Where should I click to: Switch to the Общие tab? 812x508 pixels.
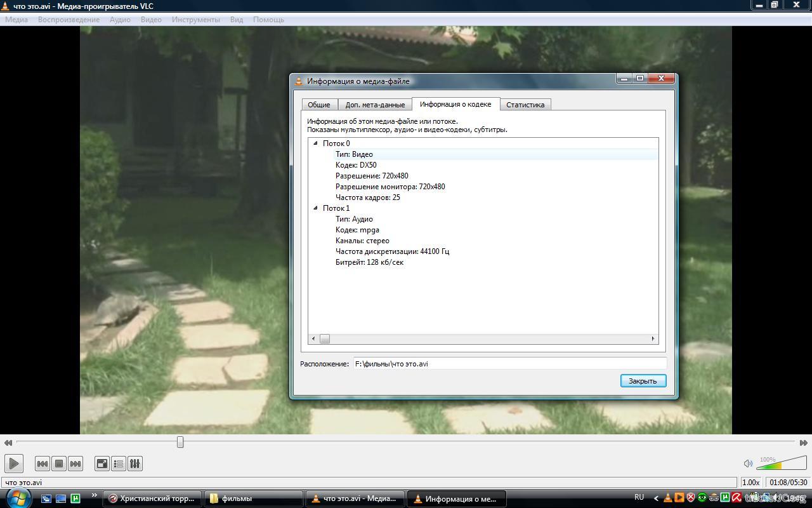click(318, 105)
